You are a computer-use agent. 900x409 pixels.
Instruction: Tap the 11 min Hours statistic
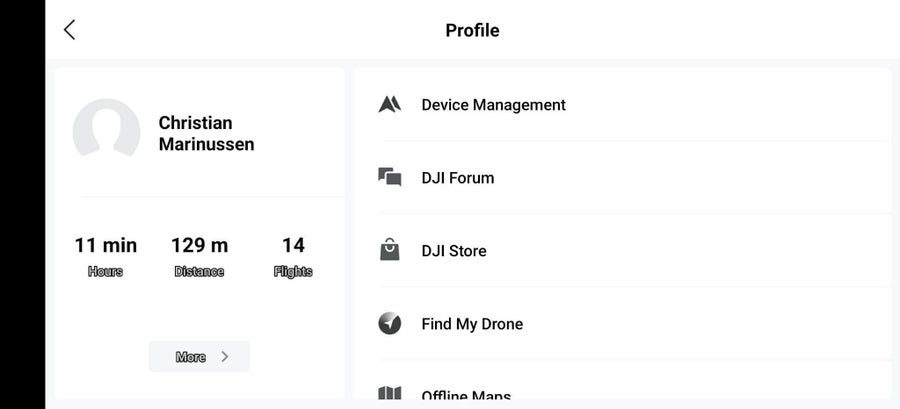pos(106,256)
